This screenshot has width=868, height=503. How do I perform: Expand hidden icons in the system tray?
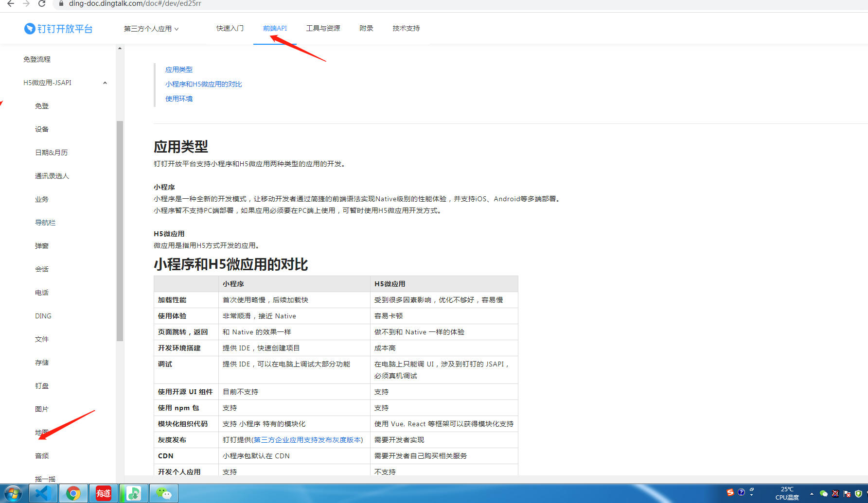(812, 494)
